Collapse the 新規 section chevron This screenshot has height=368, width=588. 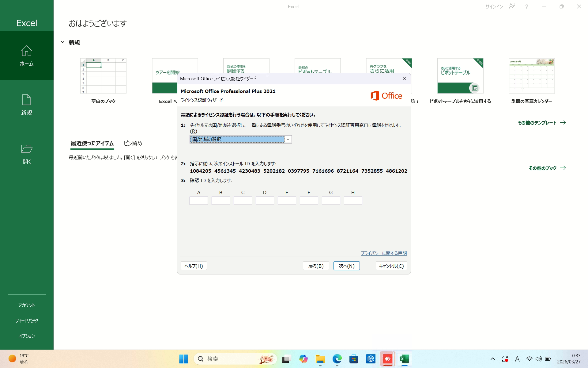(x=62, y=42)
